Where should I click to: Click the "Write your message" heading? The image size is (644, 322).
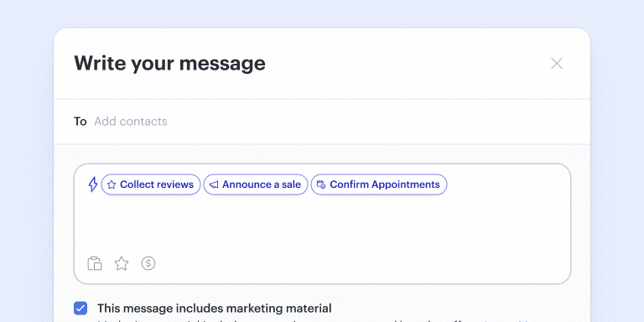[169, 63]
